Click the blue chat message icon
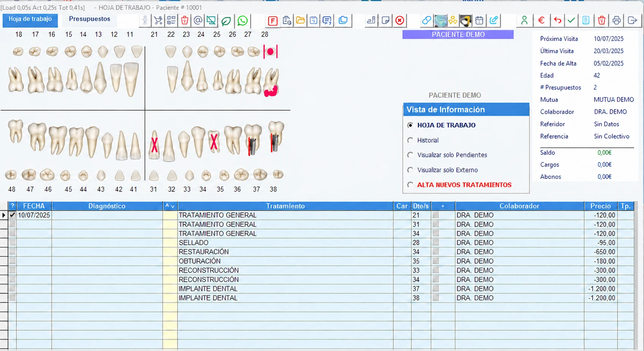Image resolution: width=644 pixels, height=351 pixels. click(327, 20)
